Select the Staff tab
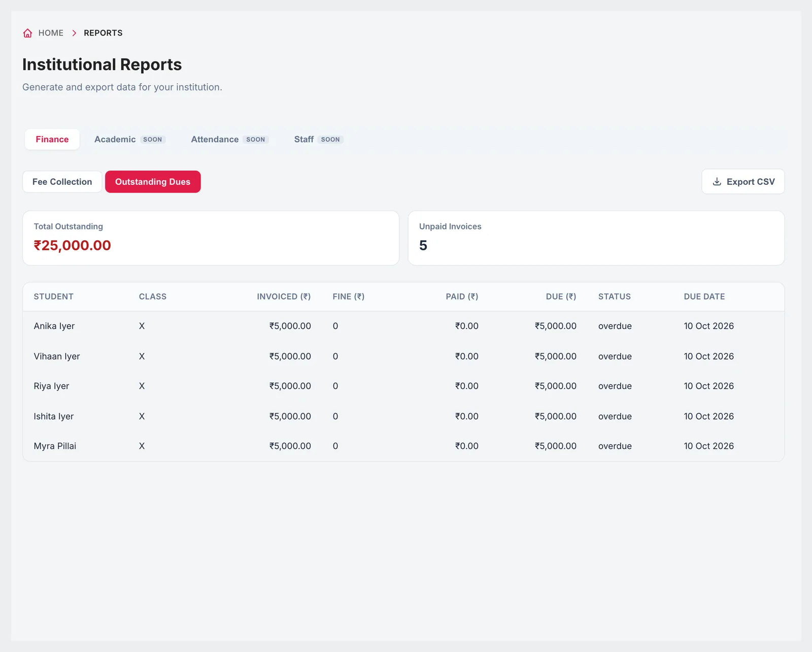The width and height of the screenshot is (812, 652). tap(318, 139)
